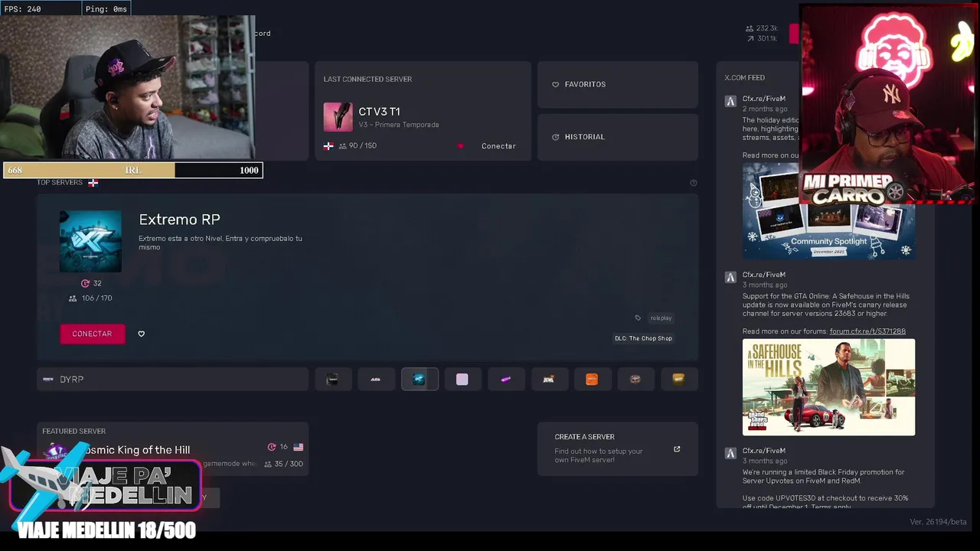Click the Cfx.re/FiveM author name on the holiday post

[763, 99]
